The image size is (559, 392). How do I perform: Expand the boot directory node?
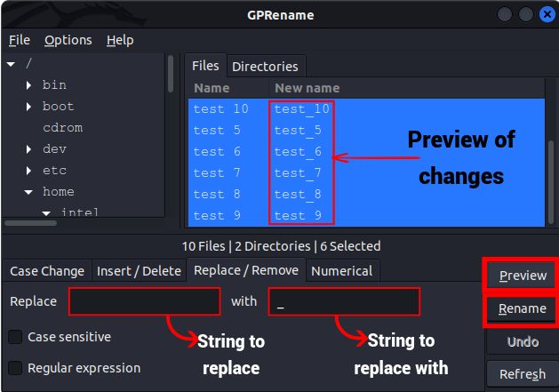29,107
